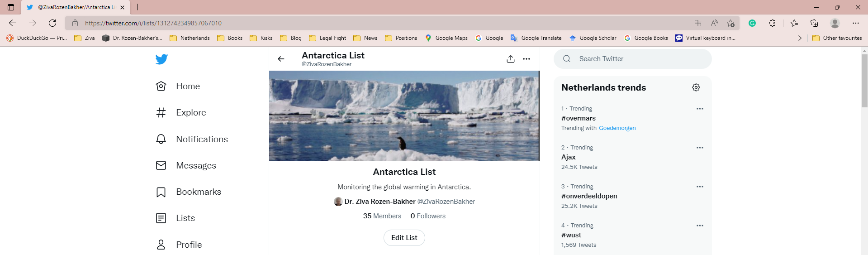Open Explore from the sidebar
Screen dimensions: 868x255
(181, 112)
